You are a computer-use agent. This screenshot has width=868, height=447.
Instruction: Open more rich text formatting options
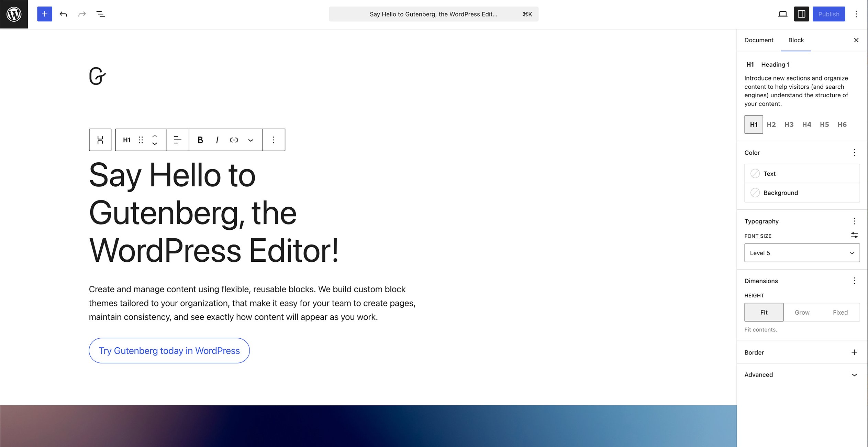point(251,140)
